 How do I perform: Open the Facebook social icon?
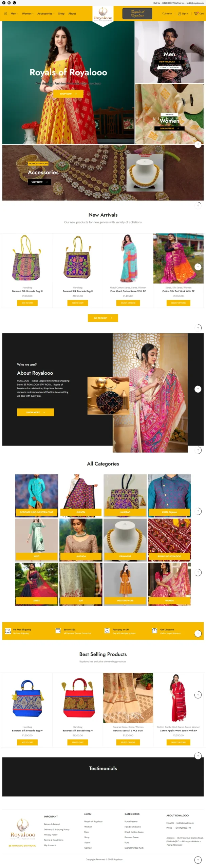pos(4,3)
